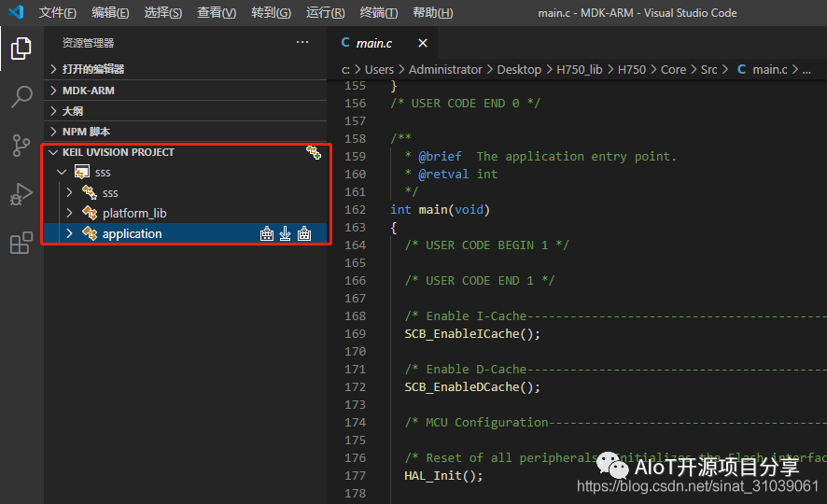Viewport: 827px width, 504px height.
Task: Click the sss project window icon
Action: (82, 173)
